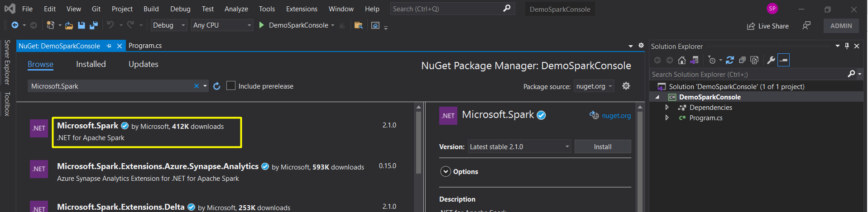Expand the Dependencies tree node

(667, 107)
